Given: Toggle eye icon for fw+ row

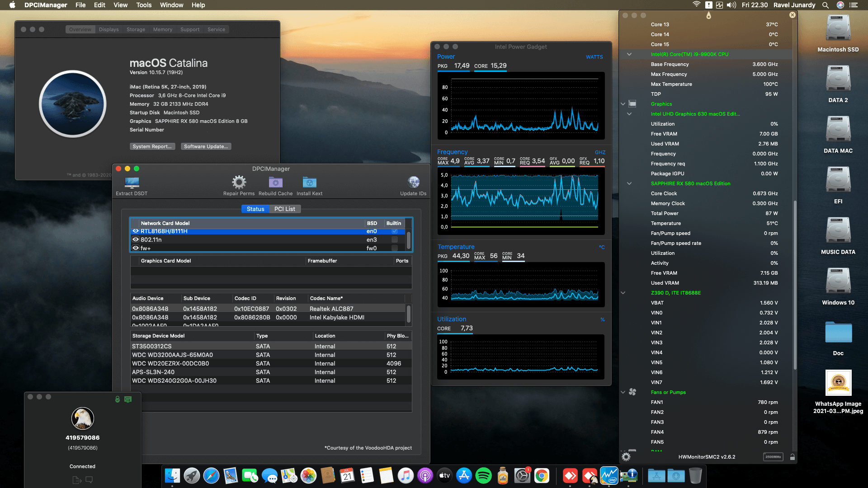Looking at the screenshot, I should click(135, 248).
